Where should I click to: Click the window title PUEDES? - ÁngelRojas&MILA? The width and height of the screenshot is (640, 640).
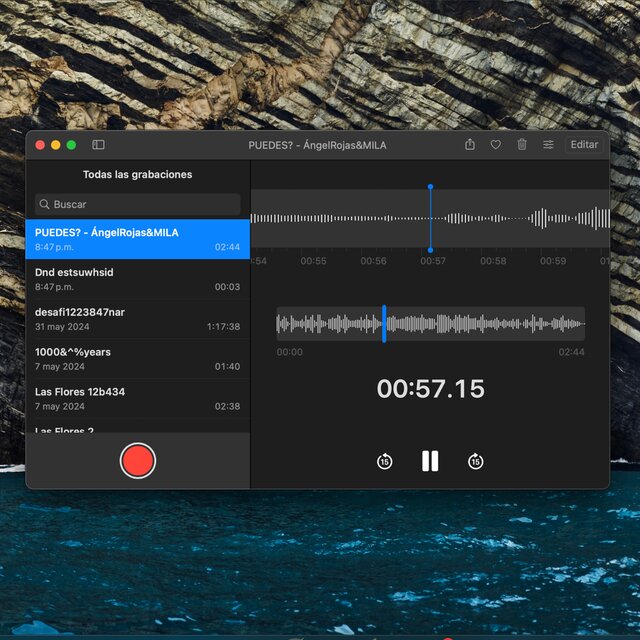click(317, 145)
